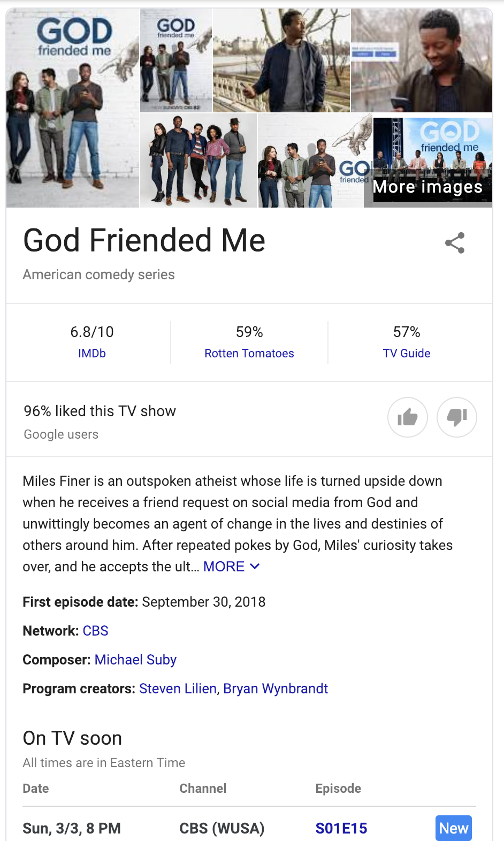Open the close-up smiling man photo
Image resolution: width=504 pixels, height=841 pixels.
tap(422, 60)
